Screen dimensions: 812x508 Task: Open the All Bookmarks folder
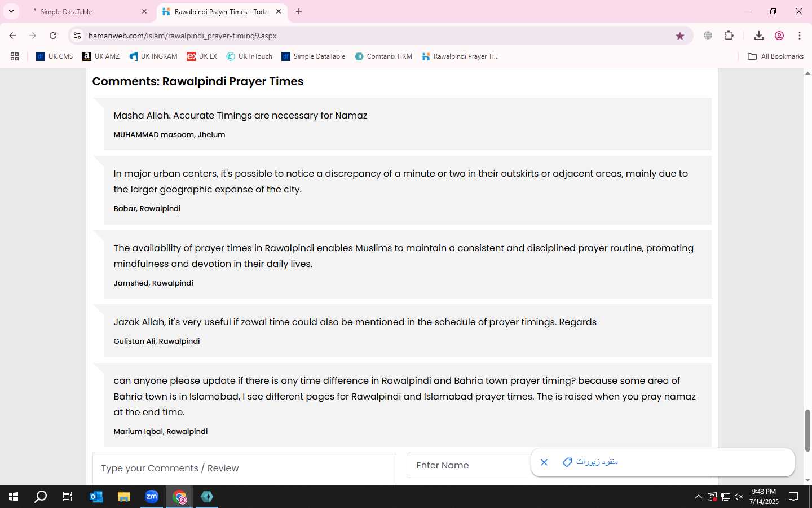[775, 56]
